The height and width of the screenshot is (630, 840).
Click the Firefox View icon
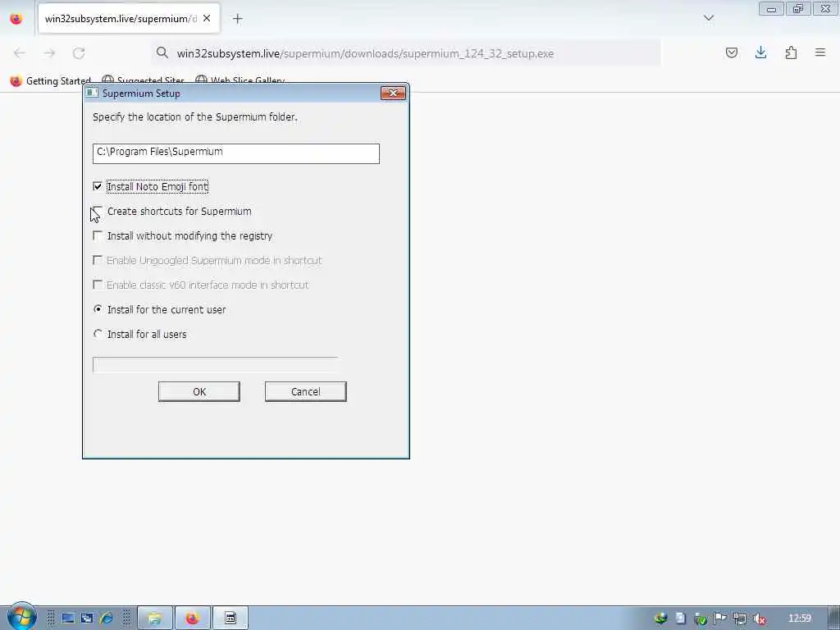[16, 19]
